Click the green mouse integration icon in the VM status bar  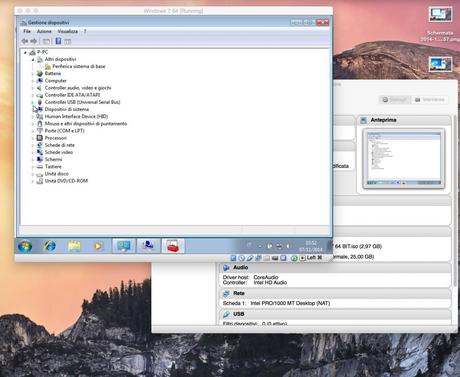tap(294, 258)
